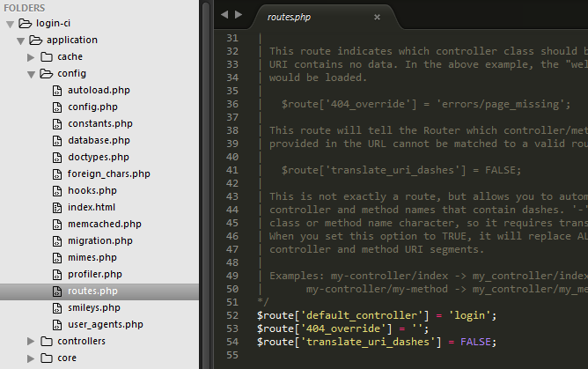Open smileys.php file
This screenshot has width=588, height=369.
[x=94, y=307]
